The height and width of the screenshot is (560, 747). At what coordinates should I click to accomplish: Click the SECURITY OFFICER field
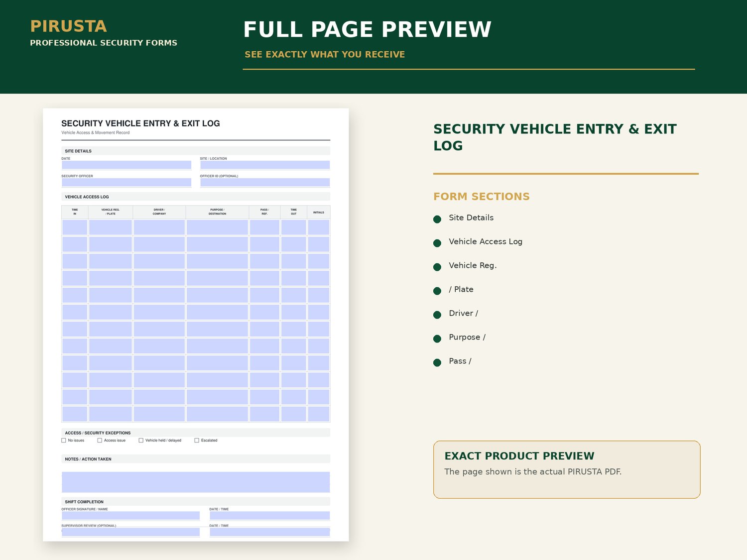coord(126,182)
